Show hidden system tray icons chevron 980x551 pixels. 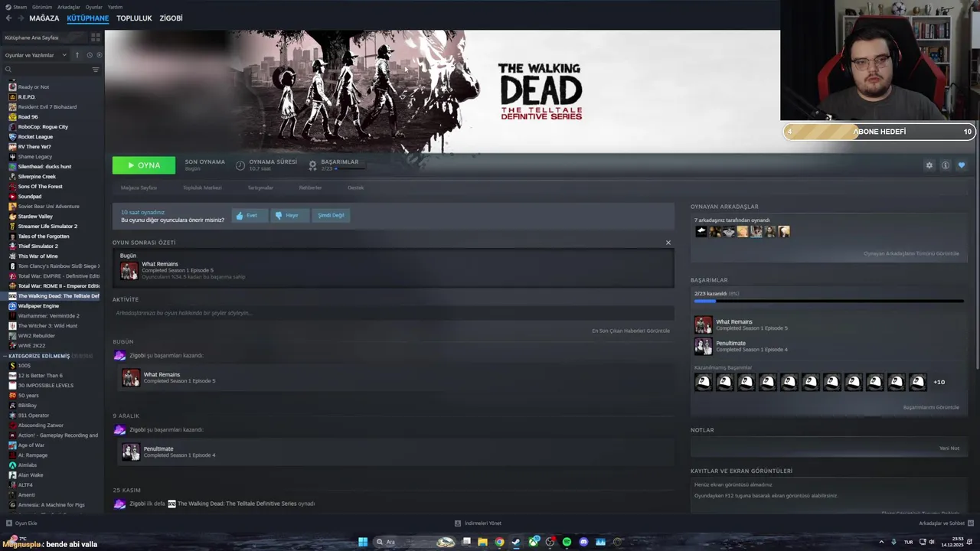pyautogui.click(x=881, y=542)
